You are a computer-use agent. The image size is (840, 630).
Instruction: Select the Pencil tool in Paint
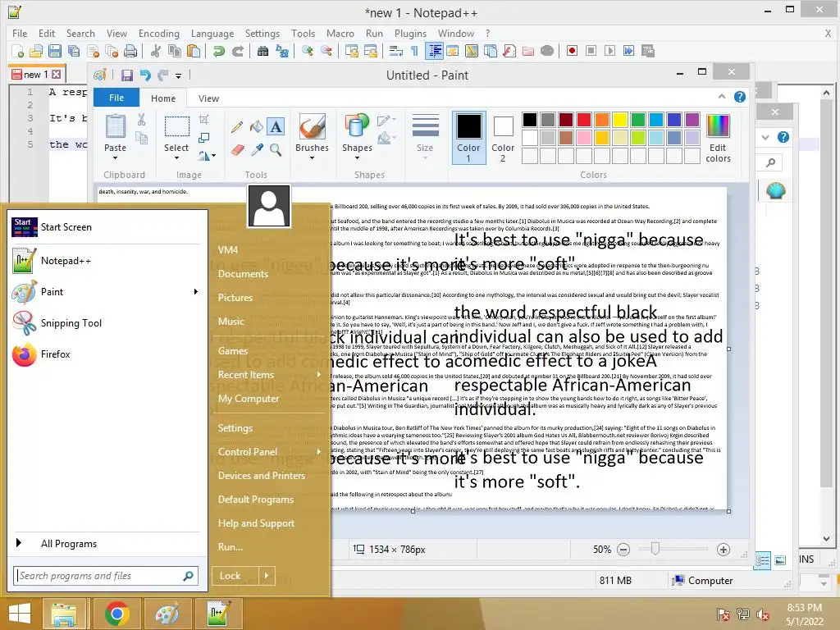pos(237,127)
